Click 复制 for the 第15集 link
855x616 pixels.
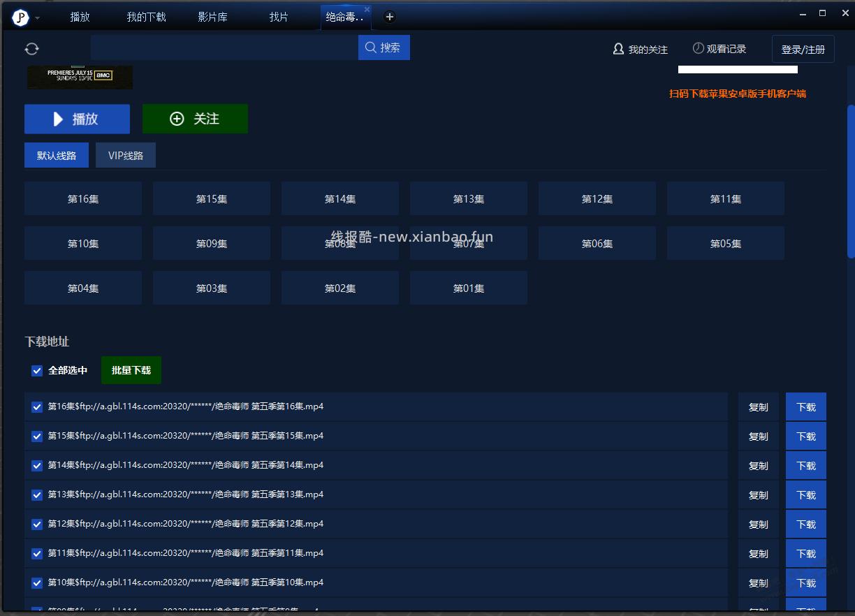click(759, 437)
